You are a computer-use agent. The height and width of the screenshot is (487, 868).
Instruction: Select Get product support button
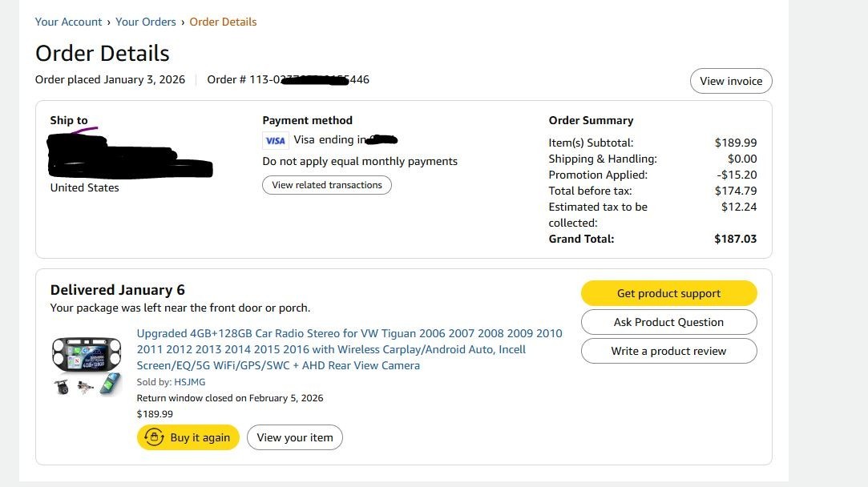(668, 293)
